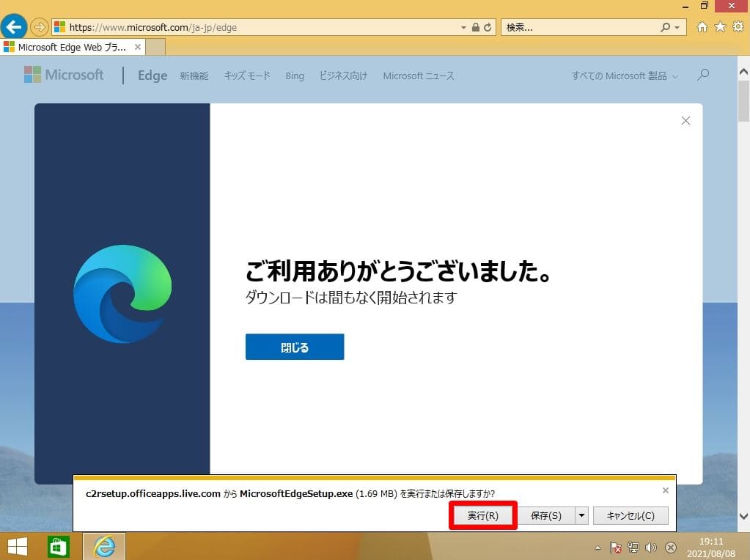The image size is (750, 560).
Task: Click the circled X tray icon
Action: [671, 547]
